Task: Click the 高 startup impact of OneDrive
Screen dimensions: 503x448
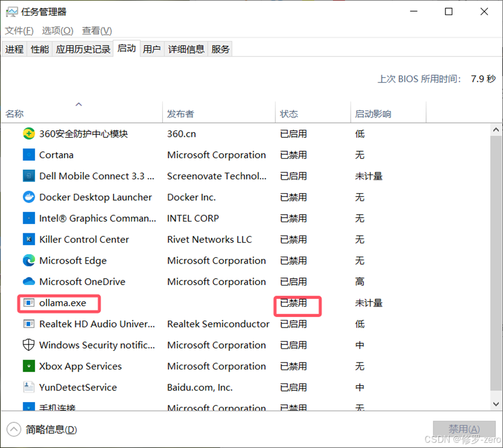Action: pyautogui.click(x=359, y=282)
